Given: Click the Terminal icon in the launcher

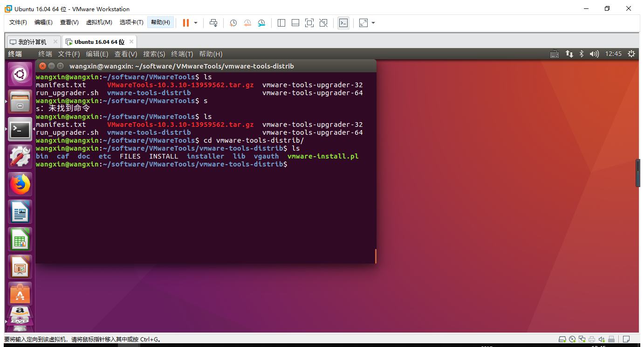Looking at the screenshot, I should pyautogui.click(x=20, y=129).
